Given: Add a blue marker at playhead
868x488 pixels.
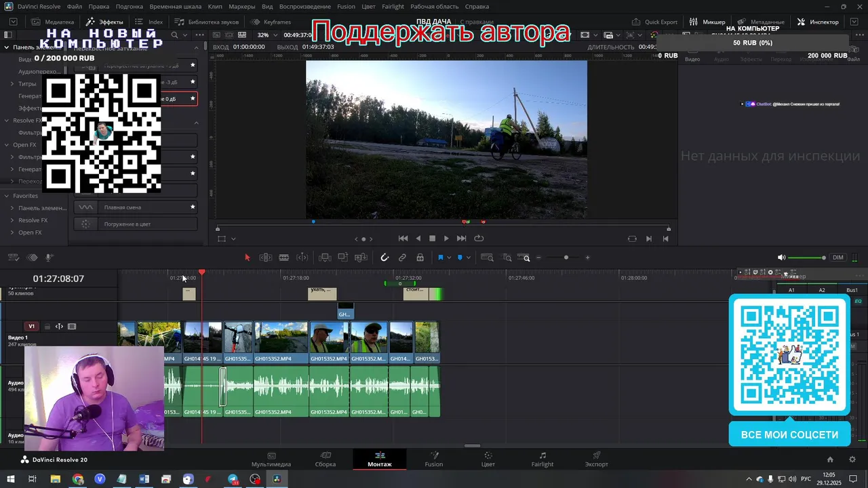Looking at the screenshot, I should pyautogui.click(x=460, y=258).
